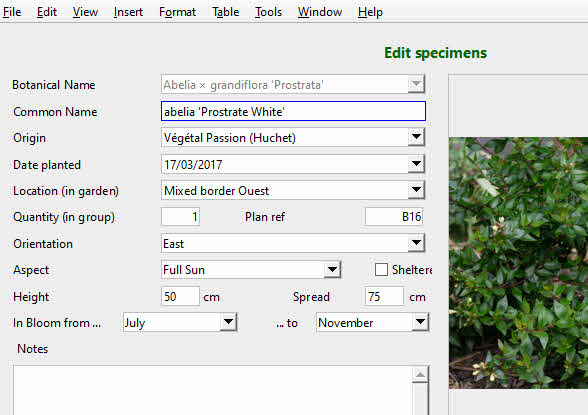The width and height of the screenshot is (588, 415).
Task: Open the Tools menu
Action: point(268,12)
